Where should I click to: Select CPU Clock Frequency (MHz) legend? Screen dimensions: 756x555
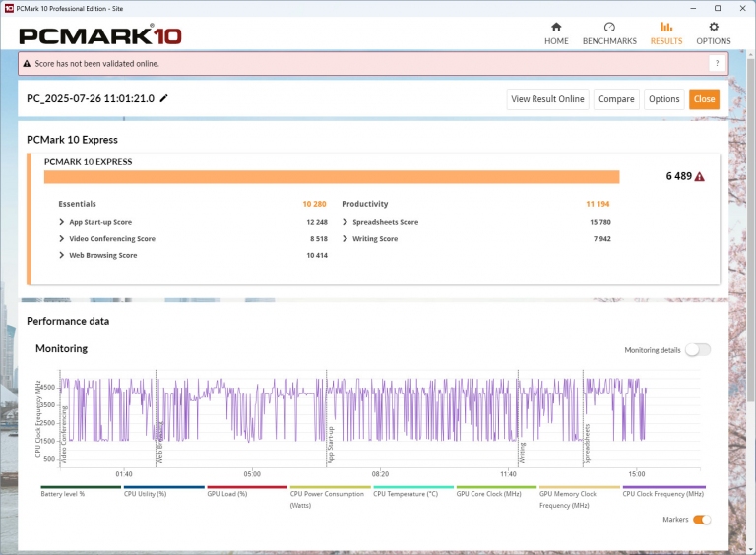coord(662,494)
